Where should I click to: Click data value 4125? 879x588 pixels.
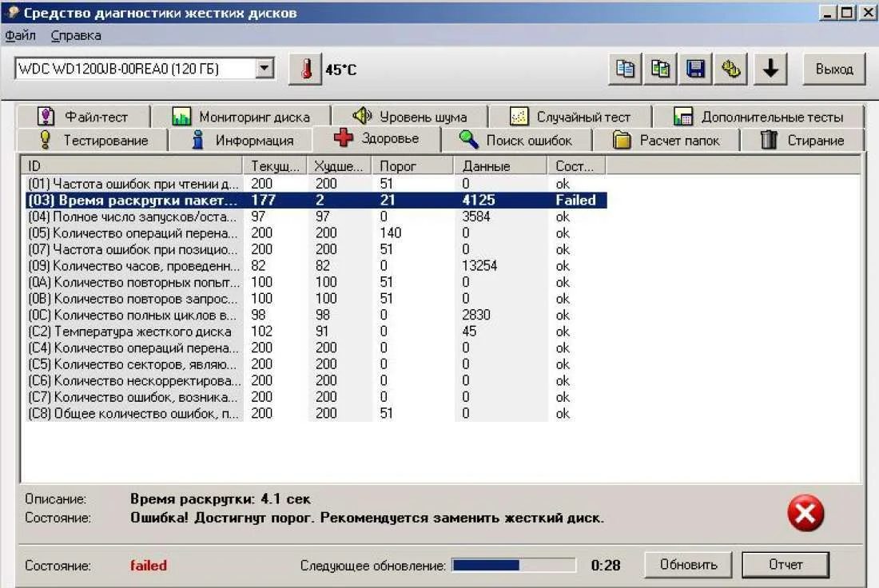[479, 200]
